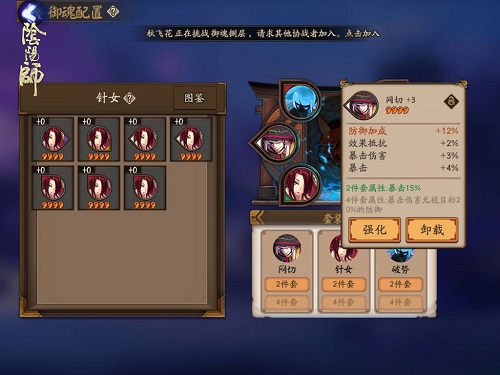
Task: Select lower red-haired 针女 soul slot
Action: pyautogui.click(x=300, y=185)
